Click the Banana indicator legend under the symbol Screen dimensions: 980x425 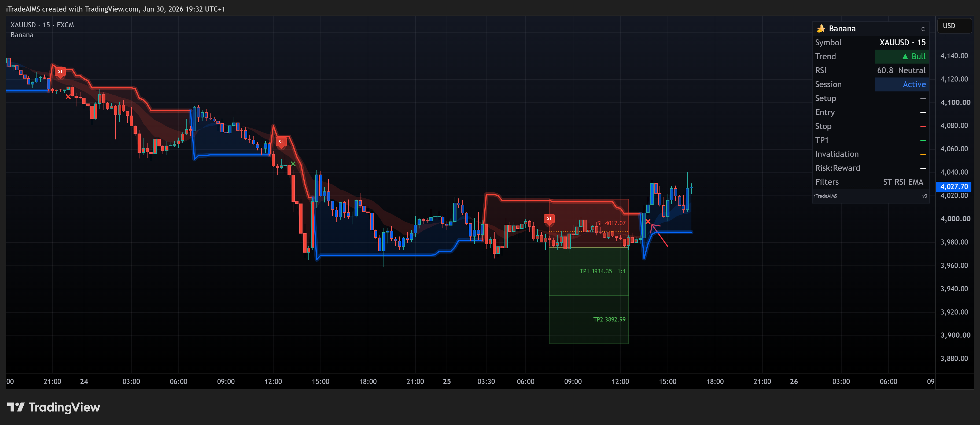click(x=22, y=35)
